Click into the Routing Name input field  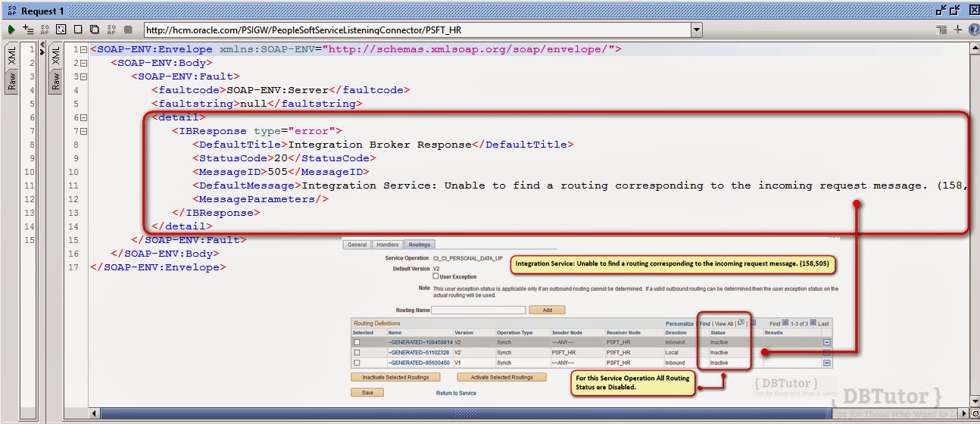coord(479,310)
